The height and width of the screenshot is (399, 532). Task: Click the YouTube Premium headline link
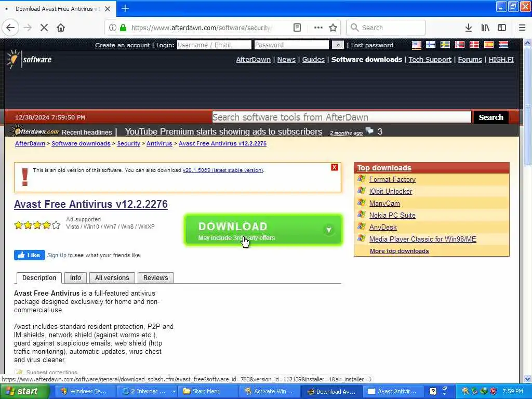pos(223,131)
